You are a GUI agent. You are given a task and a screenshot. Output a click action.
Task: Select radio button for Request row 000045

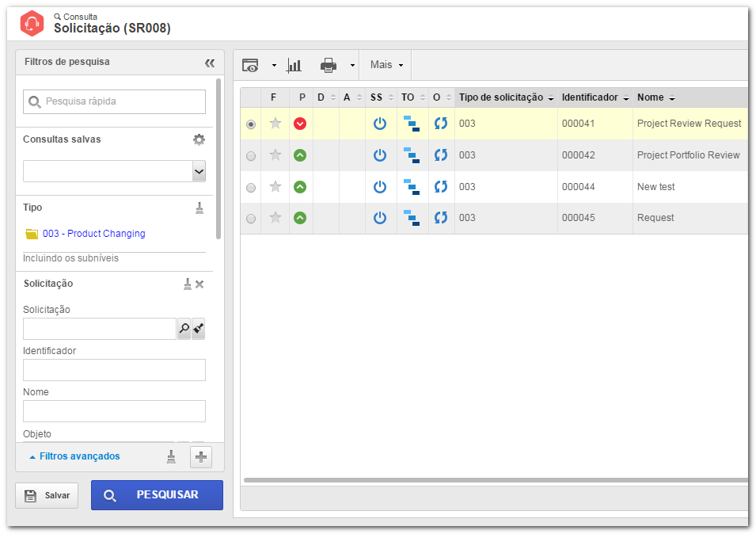click(x=251, y=219)
